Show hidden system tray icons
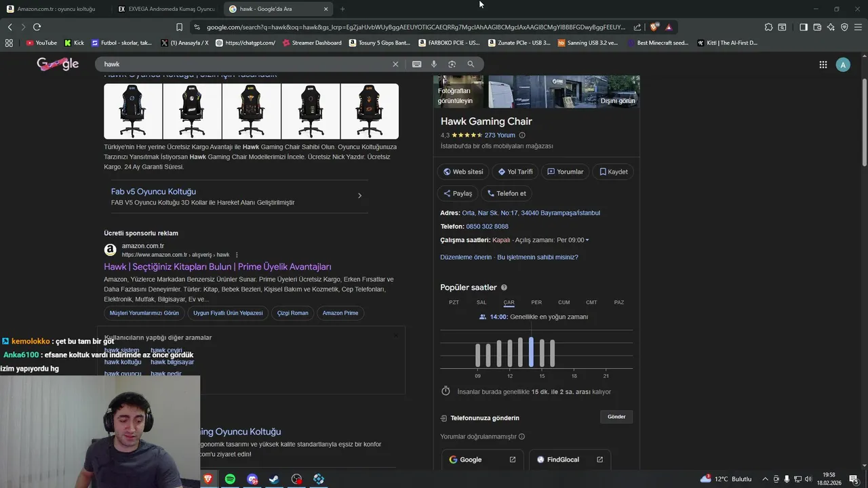Screen dimensions: 868x488 coord(766,479)
